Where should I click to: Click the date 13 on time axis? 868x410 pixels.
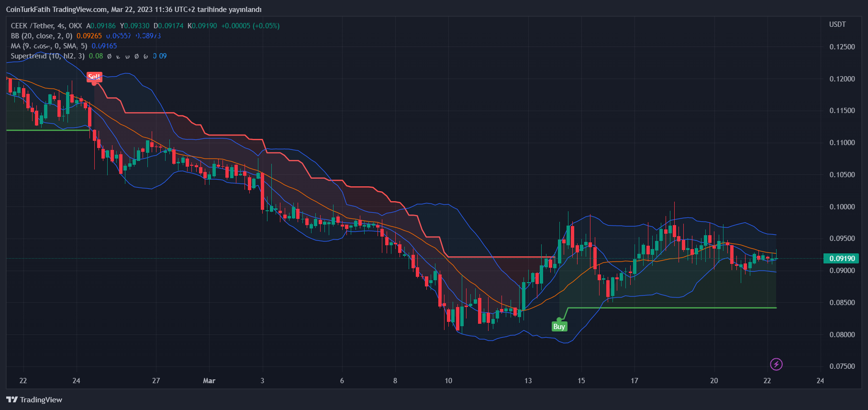pos(528,381)
